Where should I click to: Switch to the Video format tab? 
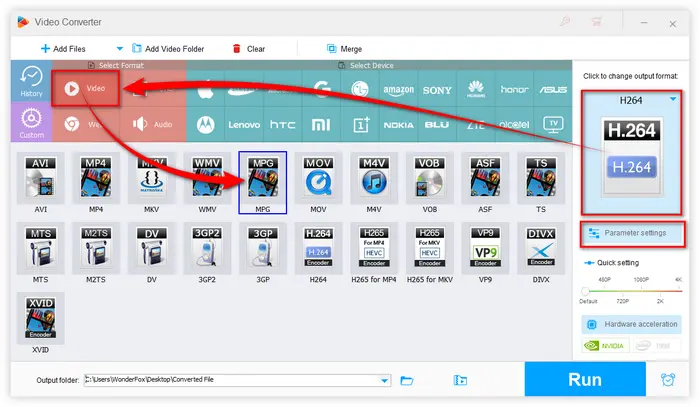86,88
